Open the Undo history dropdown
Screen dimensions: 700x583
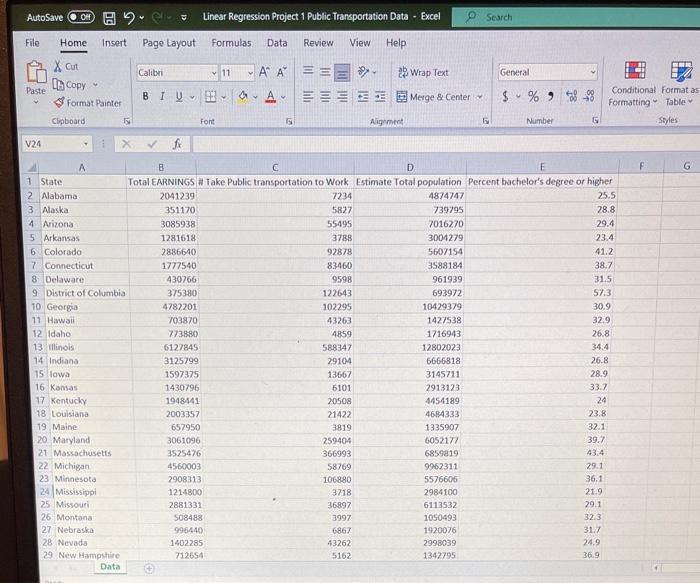click(x=142, y=18)
